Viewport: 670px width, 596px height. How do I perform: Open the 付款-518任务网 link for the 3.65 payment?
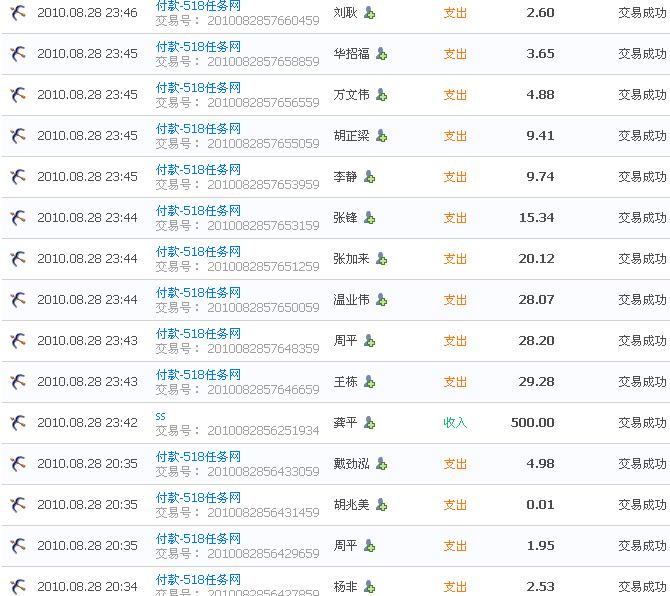click(198, 47)
